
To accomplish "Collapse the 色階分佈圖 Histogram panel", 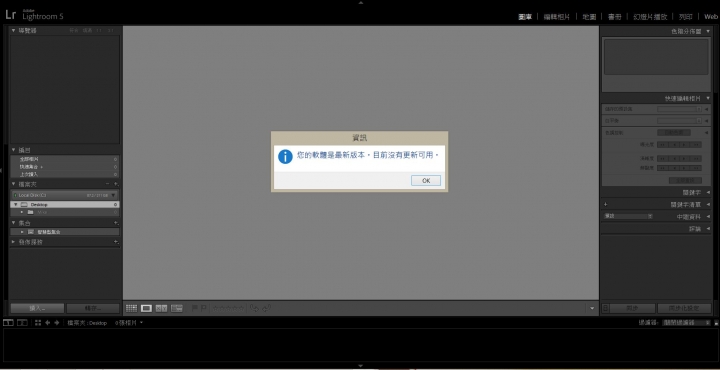I will click(x=709, y=31).
